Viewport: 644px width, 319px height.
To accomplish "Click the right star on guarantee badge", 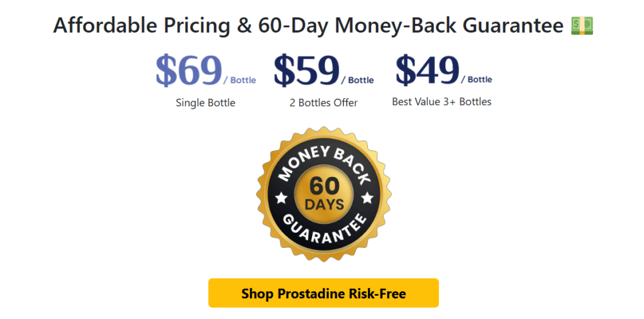I will coord(367,199).
